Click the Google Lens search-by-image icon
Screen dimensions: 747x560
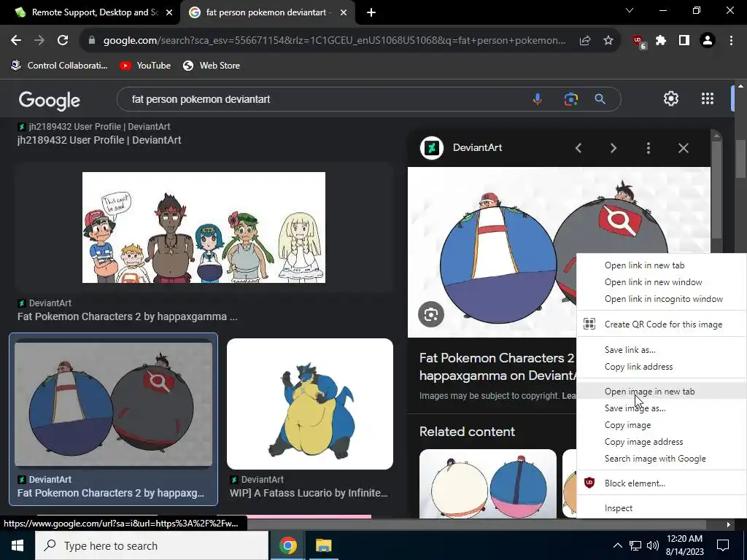point(570,99)
